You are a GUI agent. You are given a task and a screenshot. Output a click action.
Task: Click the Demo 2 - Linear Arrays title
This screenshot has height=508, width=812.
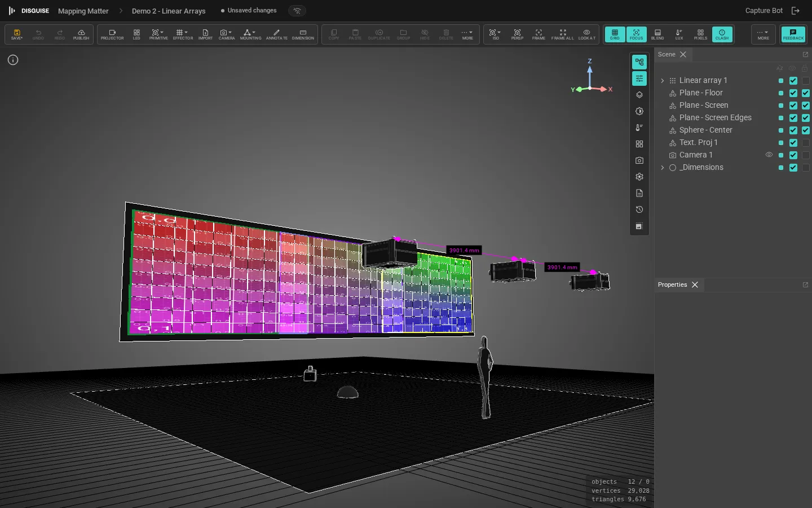(169, 11)
